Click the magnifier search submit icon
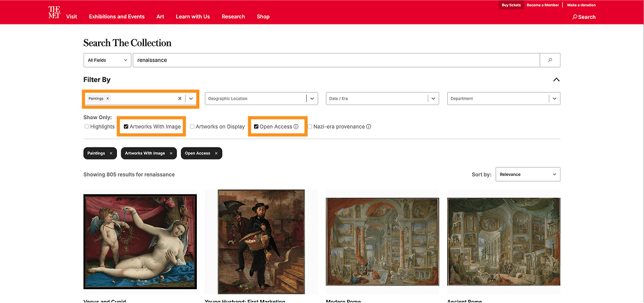Screen dimensions: 644x303 [x=550, y=60]
